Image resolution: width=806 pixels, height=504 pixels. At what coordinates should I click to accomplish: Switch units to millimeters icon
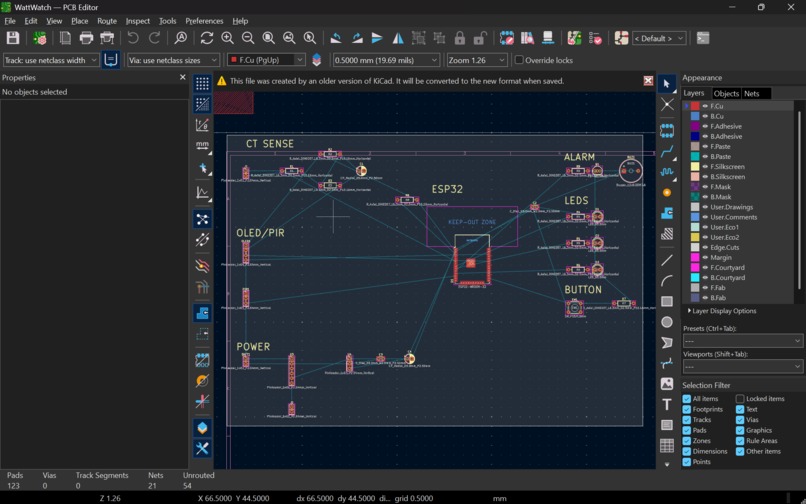pos(203,146)
